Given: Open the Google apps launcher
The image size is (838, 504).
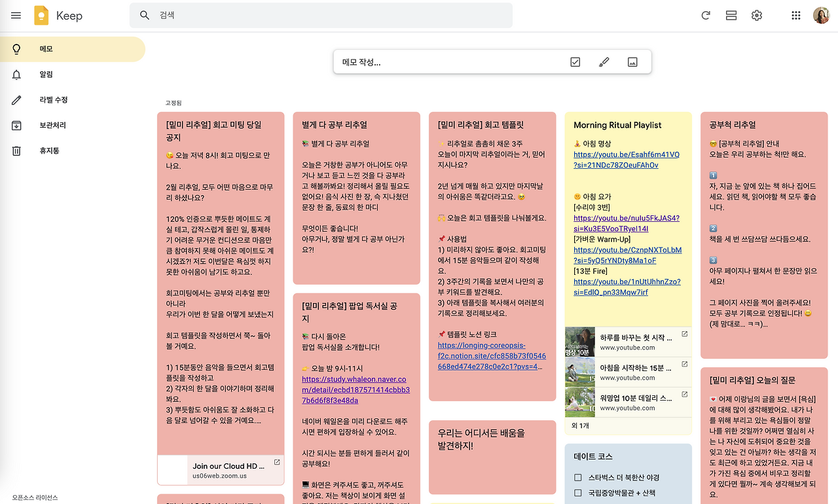Looking at the screenshot, I should click(795, 15).
